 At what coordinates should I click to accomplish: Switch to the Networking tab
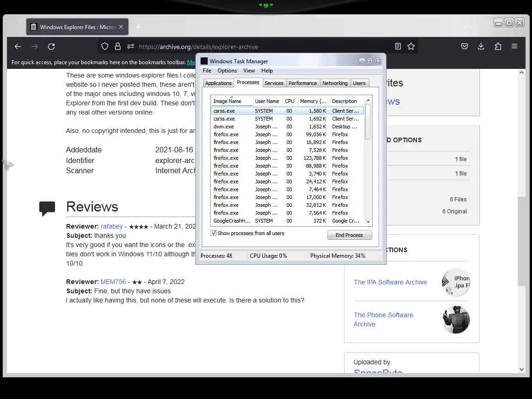(334, 83)
